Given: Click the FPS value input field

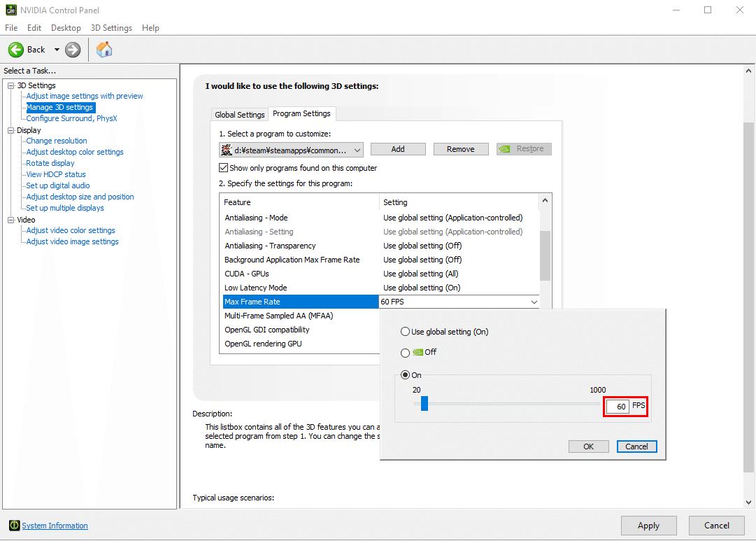Looking at the screenshot, I should point(618,407).
